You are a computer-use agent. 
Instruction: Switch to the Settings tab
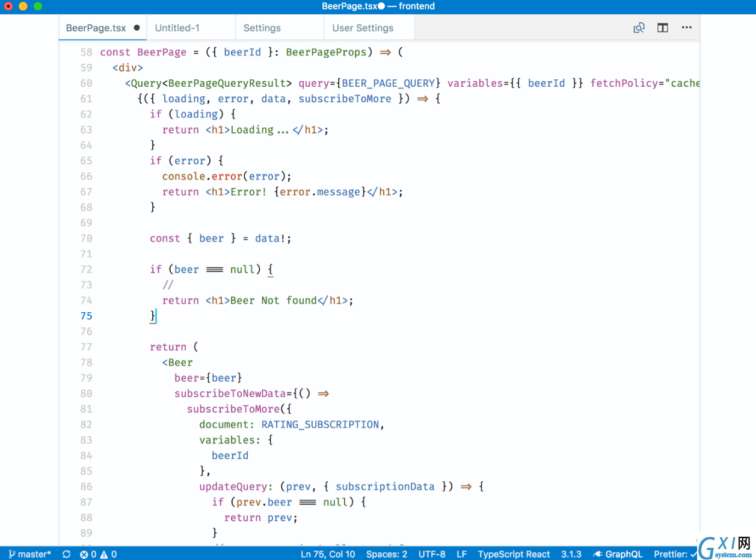262,28
